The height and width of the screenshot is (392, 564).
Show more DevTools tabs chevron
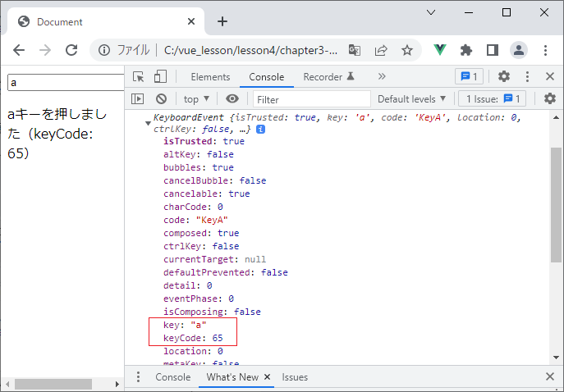[382, 76]
